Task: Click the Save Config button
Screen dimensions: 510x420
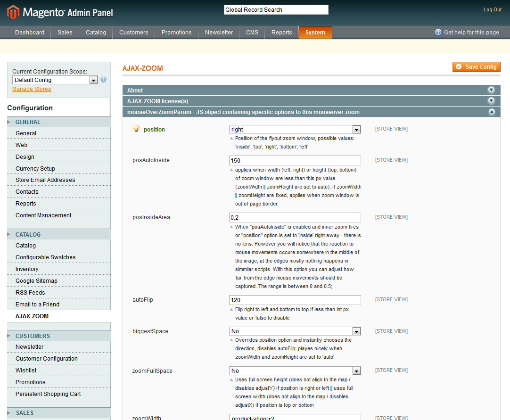Action: coord(477,66)
